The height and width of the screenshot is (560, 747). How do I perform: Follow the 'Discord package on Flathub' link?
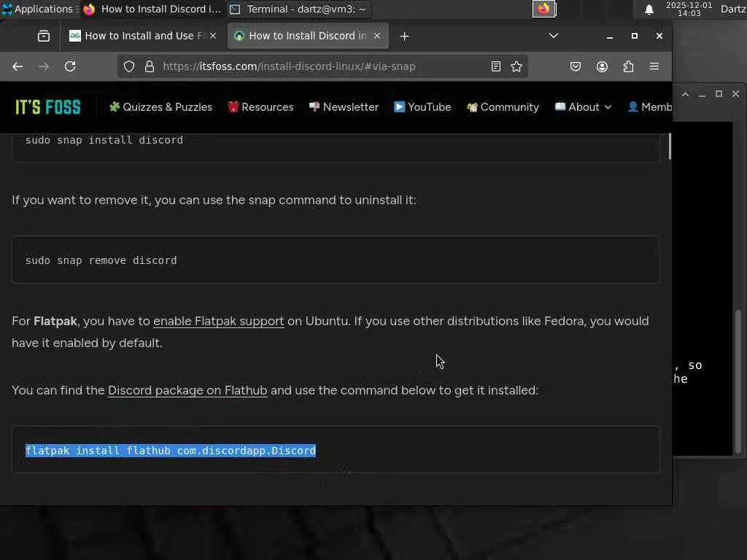[187, 391]
